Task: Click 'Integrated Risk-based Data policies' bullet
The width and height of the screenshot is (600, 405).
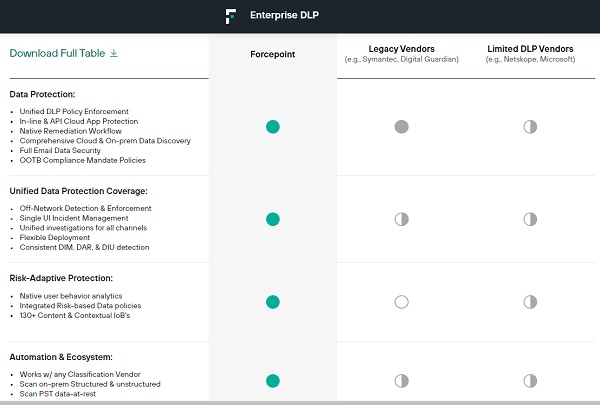Action: coord(80,306)
